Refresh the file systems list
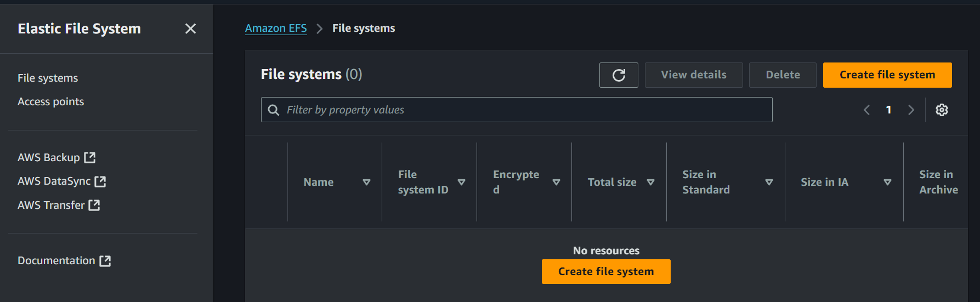980x302 pixels. coord(619,75)
